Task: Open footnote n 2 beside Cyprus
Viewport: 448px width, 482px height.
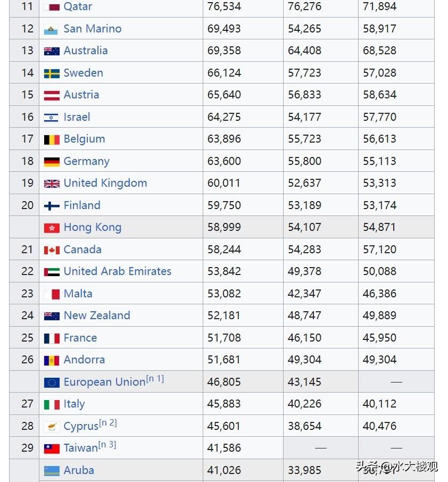Action: pyautogui.click(x=108, y=423)
